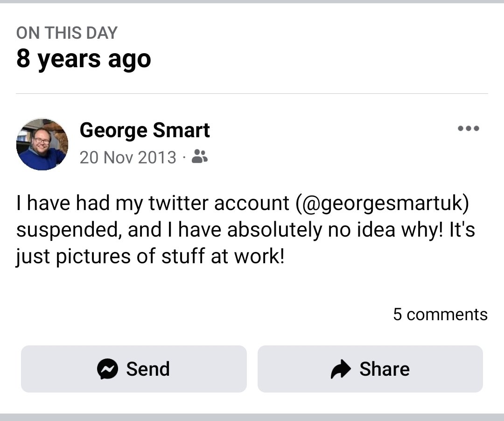
Task: Tap the "ON THIS DAY" header label
Action: coord(67,33)
